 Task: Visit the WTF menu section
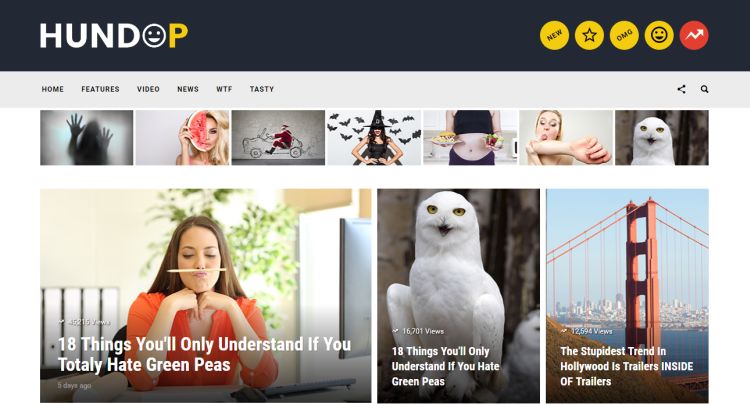(224, 89)
